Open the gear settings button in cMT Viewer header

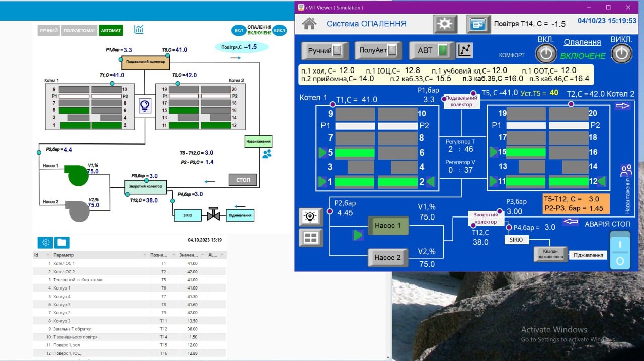coord(444,24)
